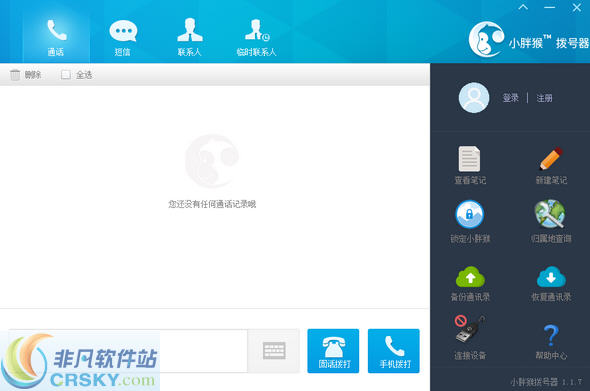Open the 通话 calls tab
Image resolution: width=590 pixels, height=391 pixels.
[56, 38]
